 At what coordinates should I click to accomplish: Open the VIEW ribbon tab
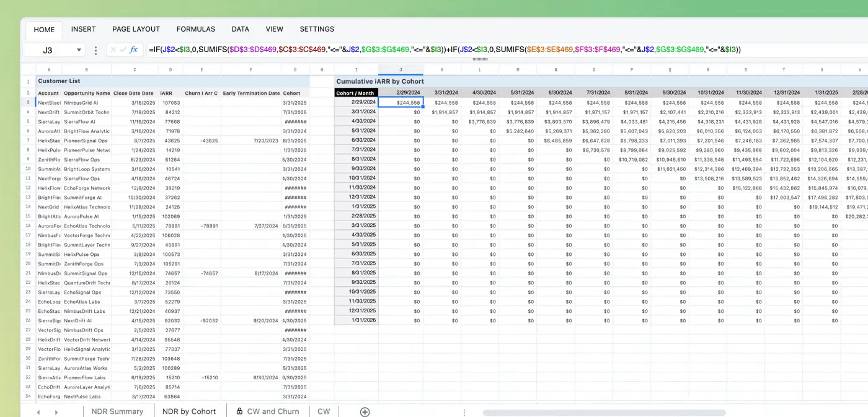pos(274,29)
